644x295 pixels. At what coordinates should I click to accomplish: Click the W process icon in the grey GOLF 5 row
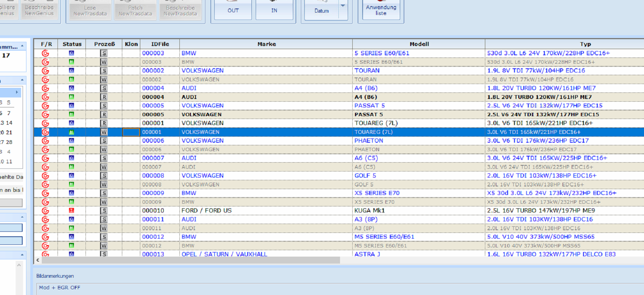pyautogui.click(x=104, y=185)
